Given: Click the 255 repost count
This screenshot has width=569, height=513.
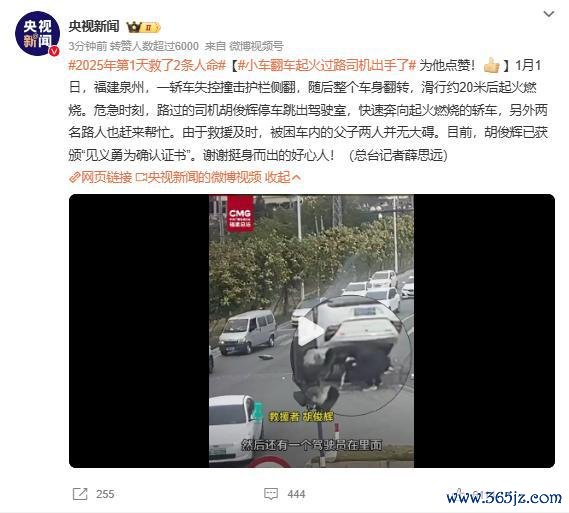Looking at the screenshot, I should tap(105, 494).
